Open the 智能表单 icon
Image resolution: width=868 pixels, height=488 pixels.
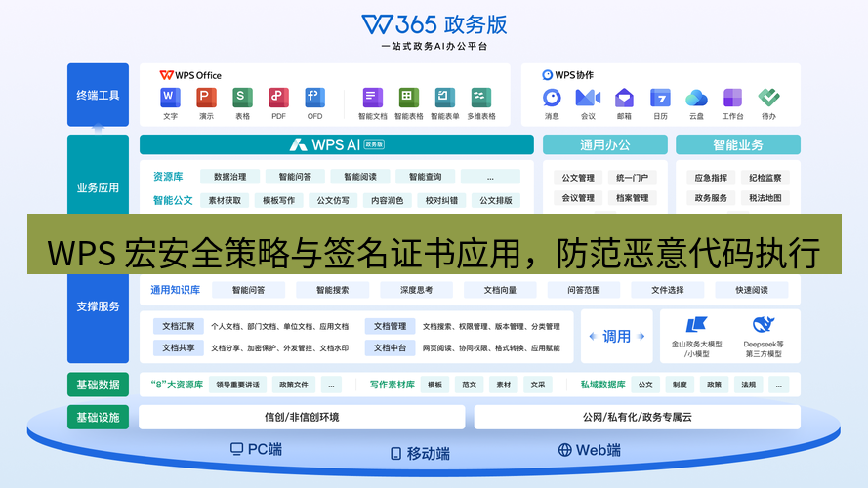pyautogui.click(x=444, y=98)
